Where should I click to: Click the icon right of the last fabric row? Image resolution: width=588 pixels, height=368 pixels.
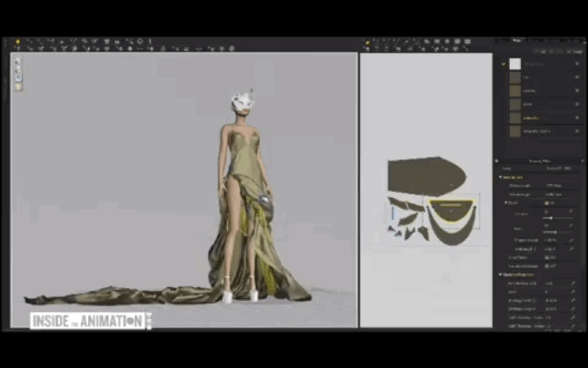(576, 132)
